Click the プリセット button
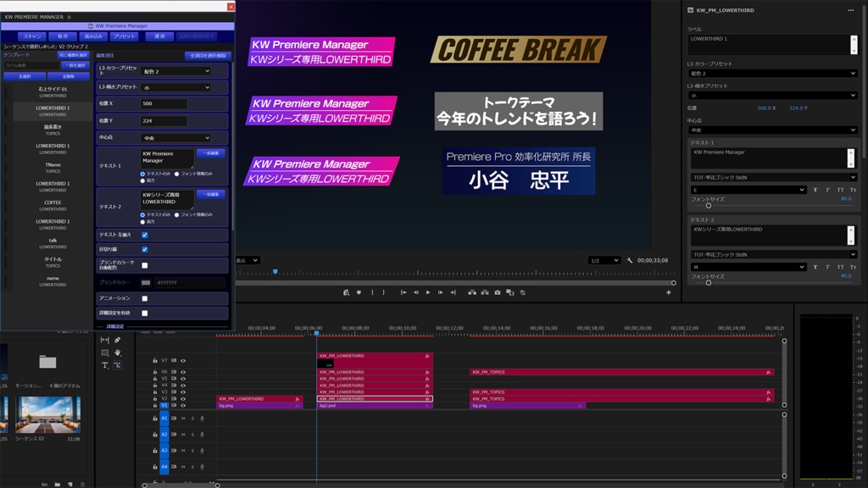The image size is (868, 488). pyautogui.click(x=124, y=36)
